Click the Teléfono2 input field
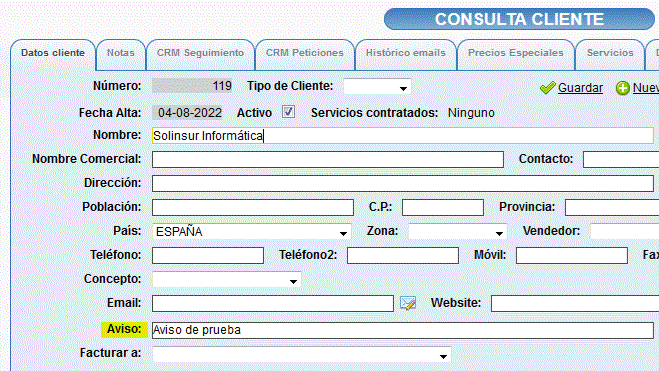The image size is (659, 371). (403, 255)
